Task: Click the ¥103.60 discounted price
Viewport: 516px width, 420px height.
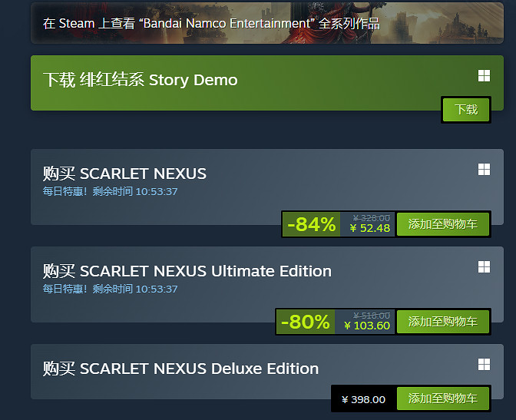Action: pos(367,326)
